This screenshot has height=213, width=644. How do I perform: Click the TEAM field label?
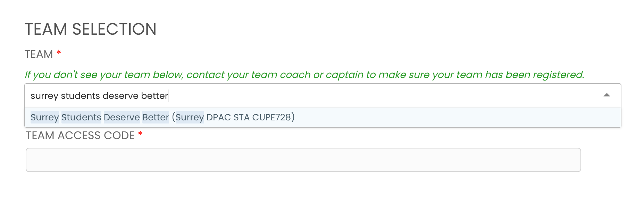pos(39,54)
